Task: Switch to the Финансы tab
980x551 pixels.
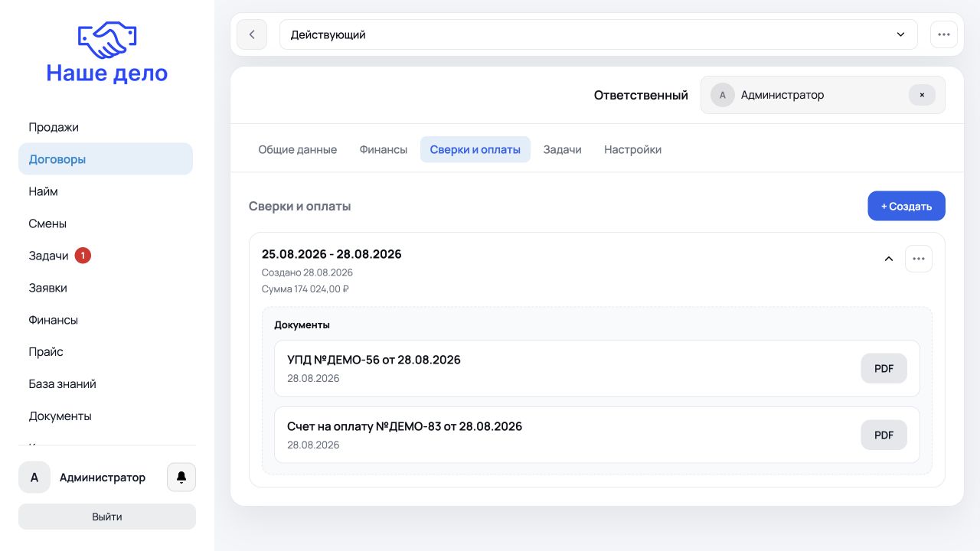Action: [384, 149]
